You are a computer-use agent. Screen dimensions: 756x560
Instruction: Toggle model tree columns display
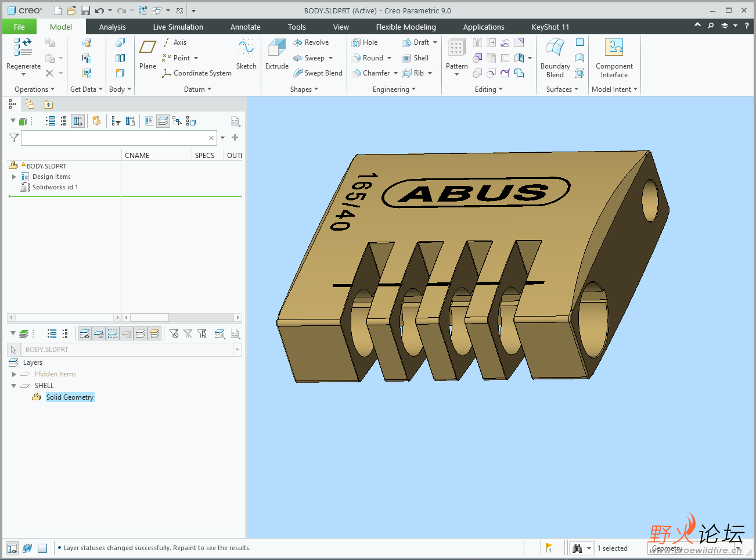click(77, 121)
